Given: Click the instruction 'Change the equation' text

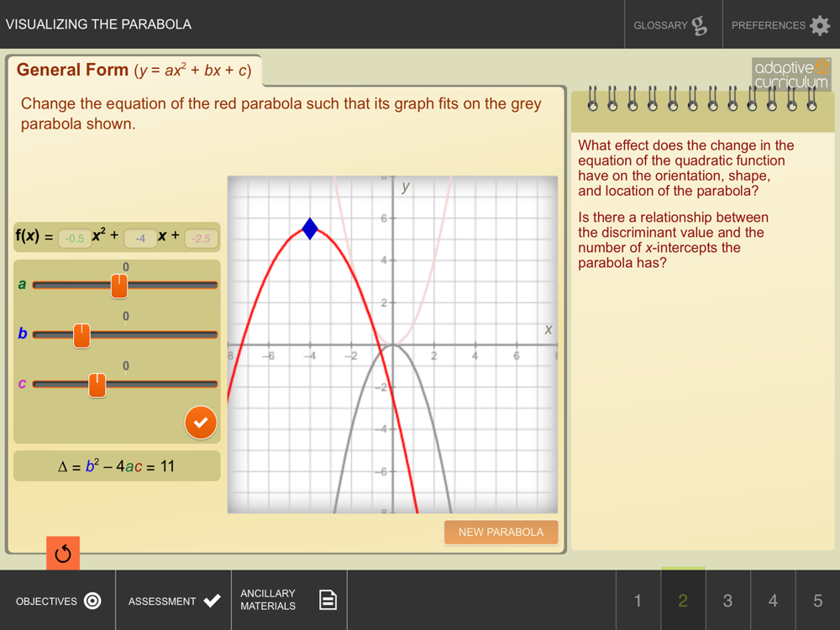Looking at the screenshot, I should pyautogui.click(x=281, y=113).
